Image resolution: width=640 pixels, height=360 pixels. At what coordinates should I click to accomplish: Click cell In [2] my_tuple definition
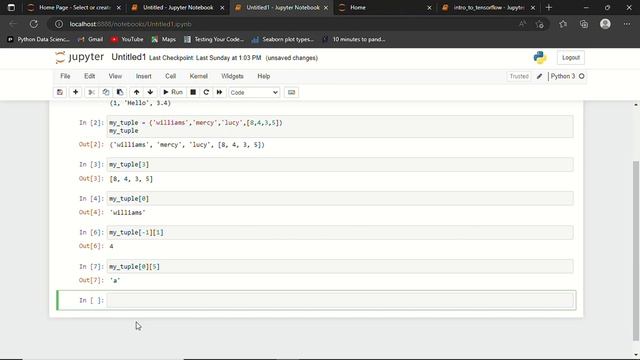[340, 127]
